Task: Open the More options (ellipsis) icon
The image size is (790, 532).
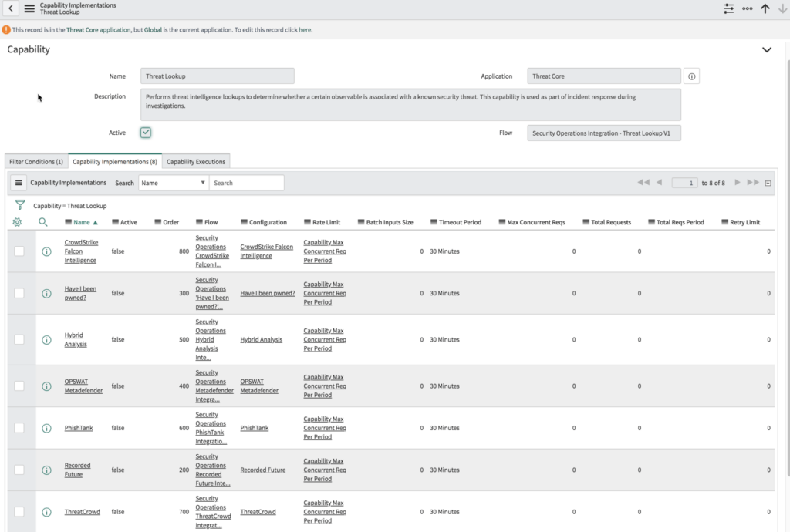Action: tap(747, 8)
